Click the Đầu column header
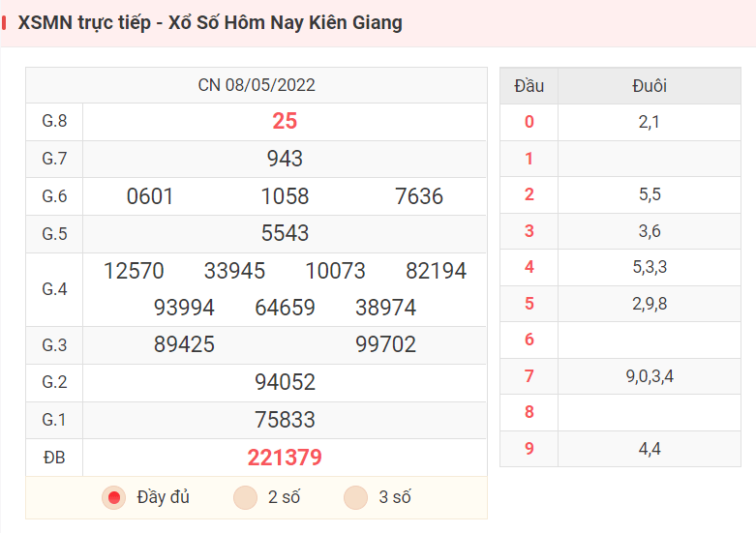The image size is (756, 533). pos(529,86)
